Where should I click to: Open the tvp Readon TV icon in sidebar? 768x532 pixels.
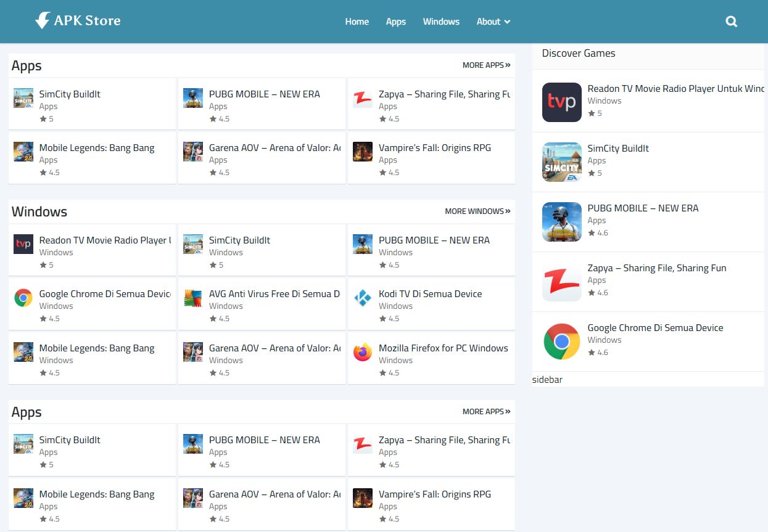[561, 102]
